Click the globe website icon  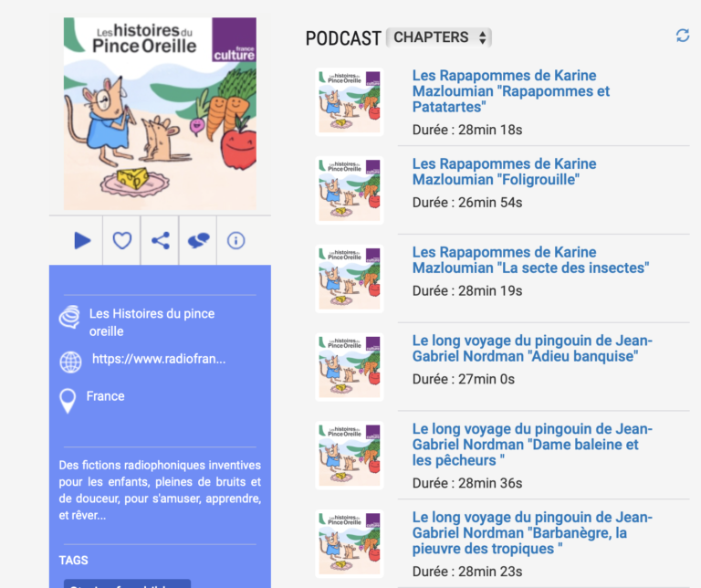point(70,362)
